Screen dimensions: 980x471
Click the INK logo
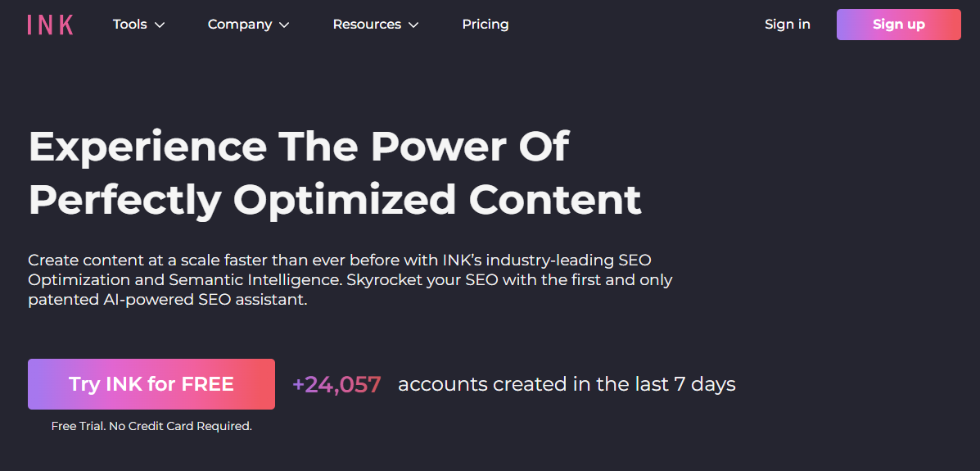(x=50, y=25)
